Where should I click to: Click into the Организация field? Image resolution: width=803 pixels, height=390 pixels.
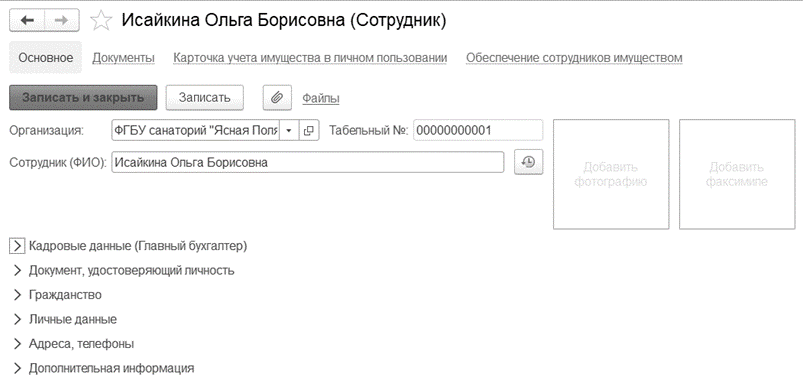coord(196,131)
